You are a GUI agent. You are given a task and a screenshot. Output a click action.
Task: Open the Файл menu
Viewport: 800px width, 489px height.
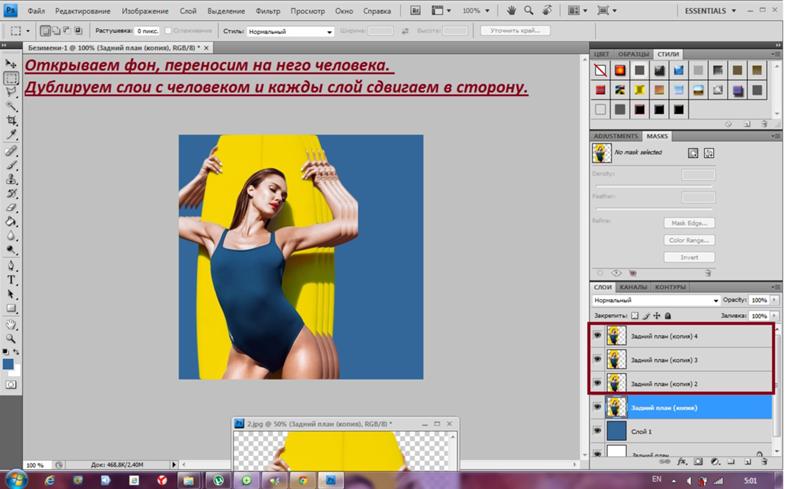point(36,11)
